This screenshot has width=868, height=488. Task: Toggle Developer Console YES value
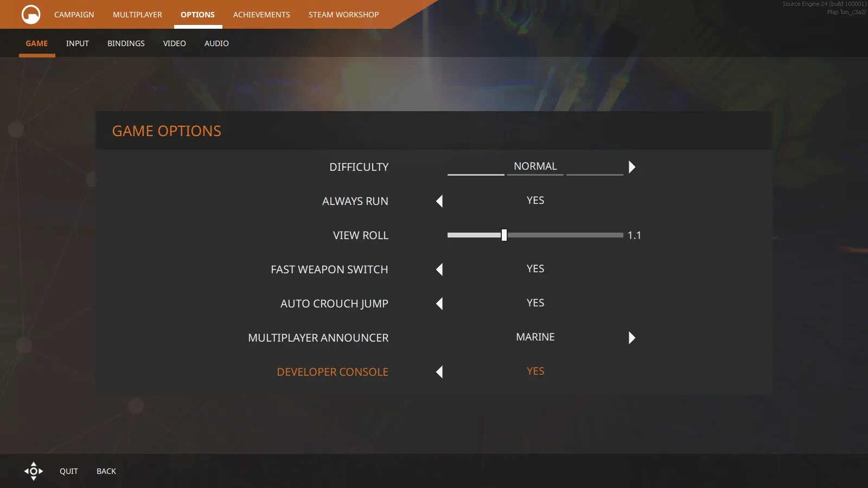click(535, 371)
